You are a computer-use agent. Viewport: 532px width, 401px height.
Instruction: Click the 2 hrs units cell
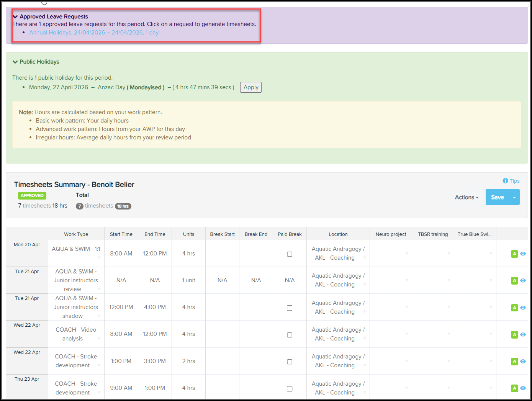pyautogui.click(x=188, y=361)
